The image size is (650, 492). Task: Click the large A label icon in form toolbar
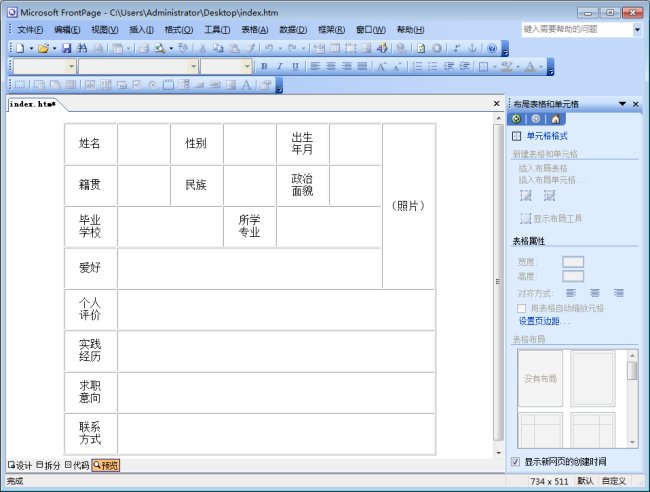point(246,85)
